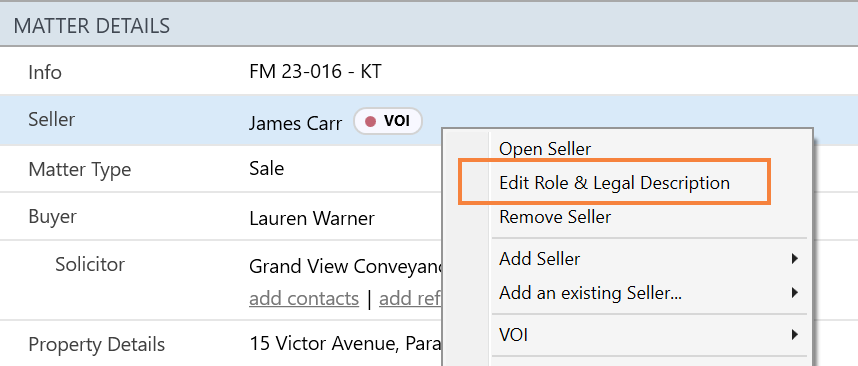858x366 pixels.
Task: Choose Remove Seller menu entry
Action: 555,217
